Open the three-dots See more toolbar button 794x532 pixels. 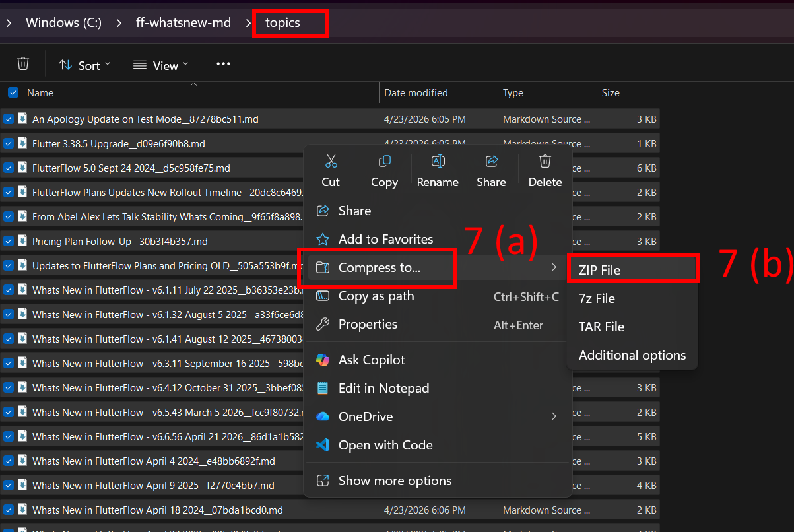(x=223, y=64)
